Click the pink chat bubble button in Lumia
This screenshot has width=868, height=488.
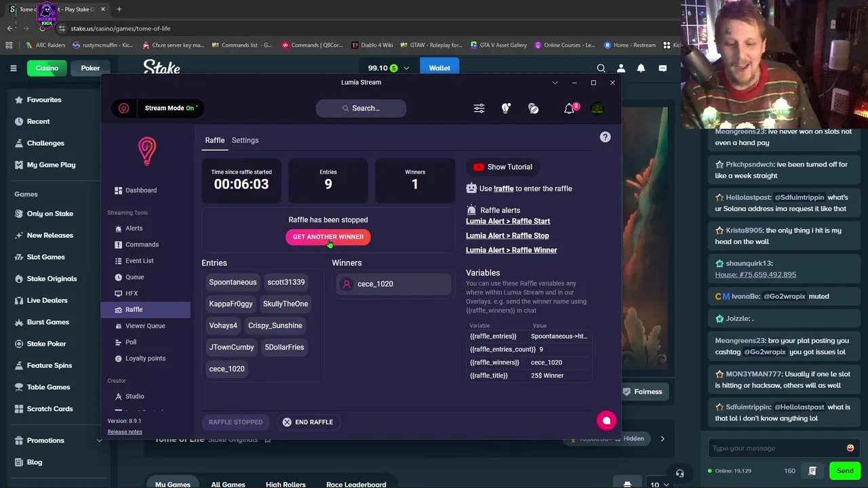tap(606, 421)
